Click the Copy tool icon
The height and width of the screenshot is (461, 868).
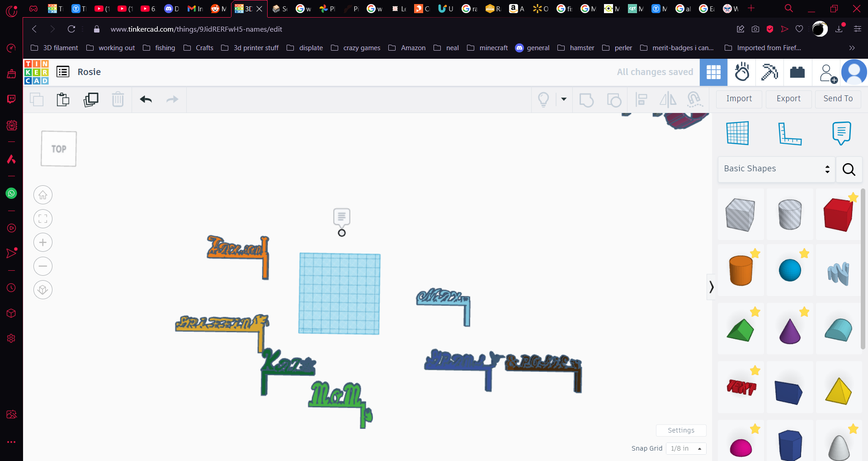point(37,99)
